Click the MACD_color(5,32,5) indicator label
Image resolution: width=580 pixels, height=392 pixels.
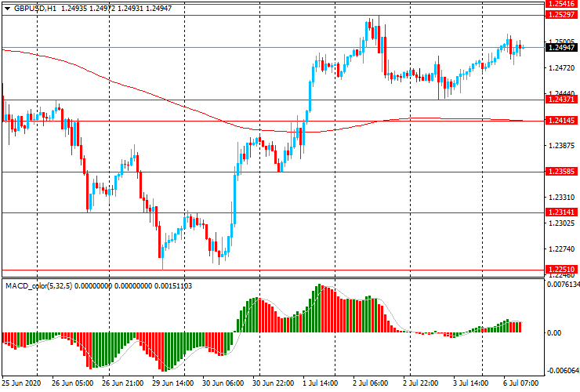39,285
